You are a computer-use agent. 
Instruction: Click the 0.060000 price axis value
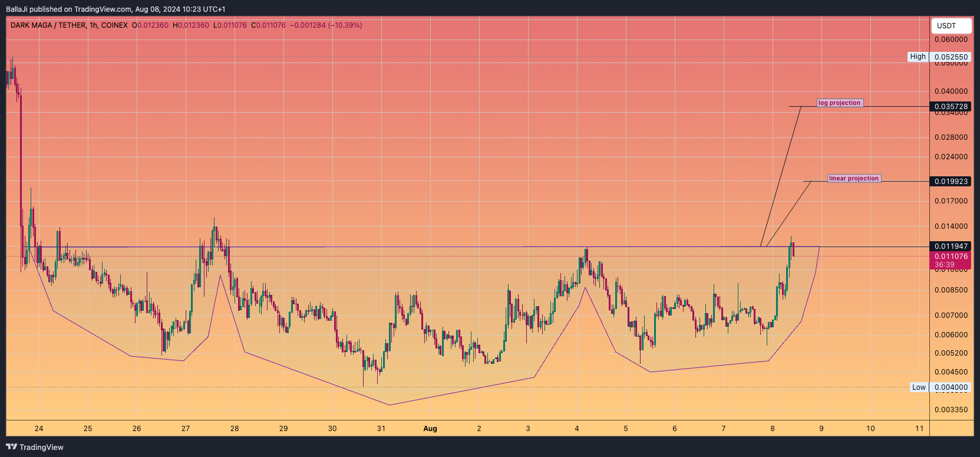951,40
